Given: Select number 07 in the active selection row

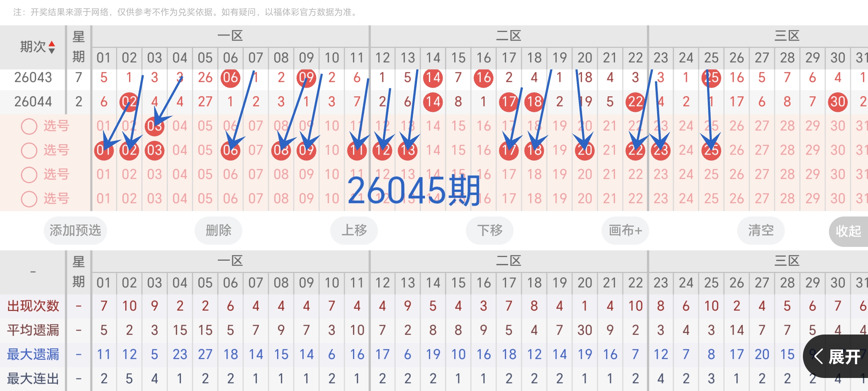Looking at the screenshot, I should pyautogui.click(x=256, y=150).
